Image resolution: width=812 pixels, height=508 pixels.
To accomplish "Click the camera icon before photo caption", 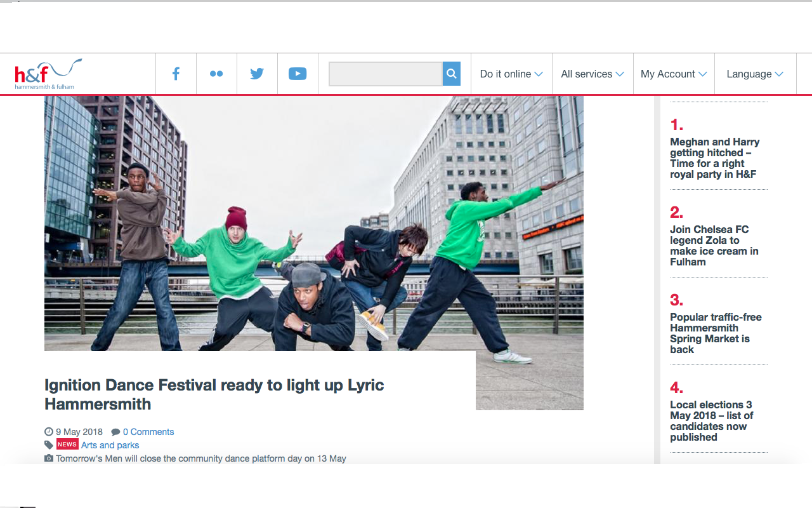I will 49,458.
